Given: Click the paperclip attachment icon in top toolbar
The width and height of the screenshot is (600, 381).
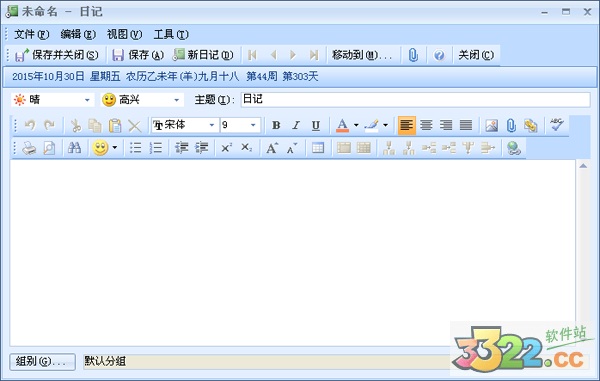Looking at the screenshot, I should (413, 55).
